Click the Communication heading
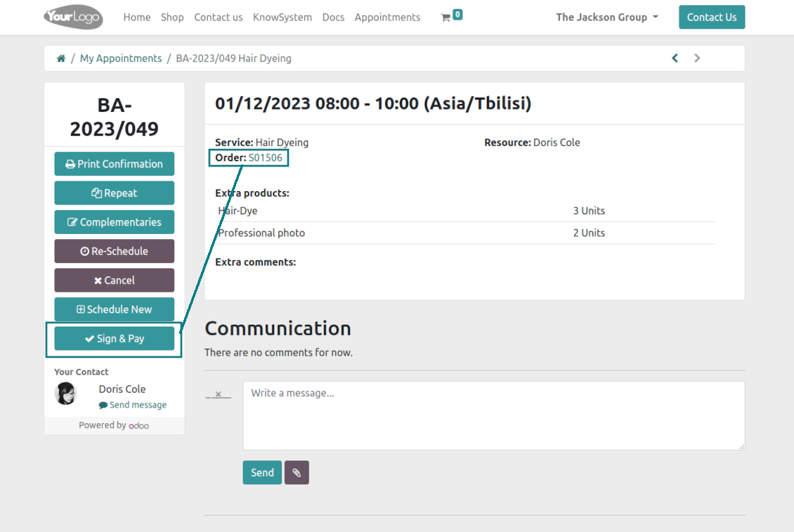The image size is (794, 532). click(278, 328)
